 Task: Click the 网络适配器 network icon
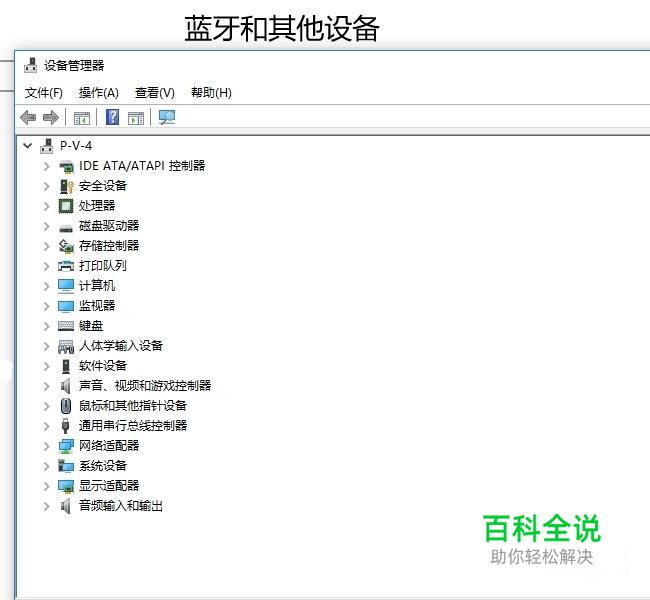point(66,446)
